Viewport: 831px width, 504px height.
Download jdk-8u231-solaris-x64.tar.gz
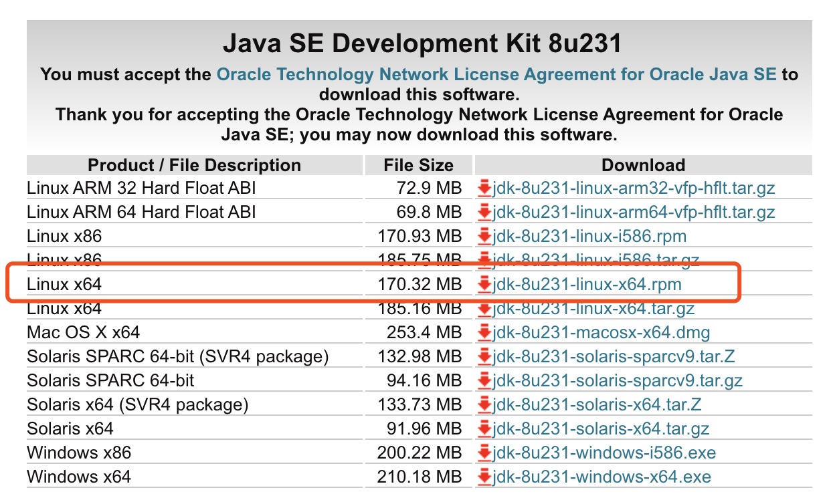pos(601,429)
